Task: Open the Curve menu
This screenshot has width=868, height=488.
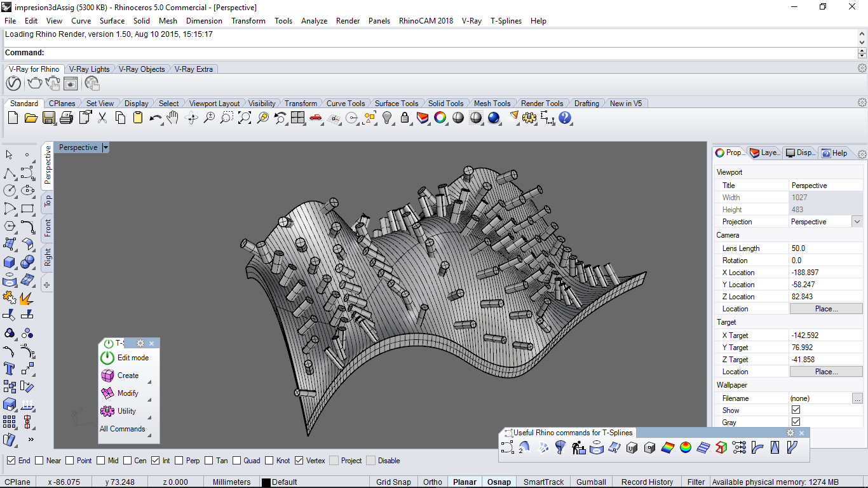Action: 81,21
